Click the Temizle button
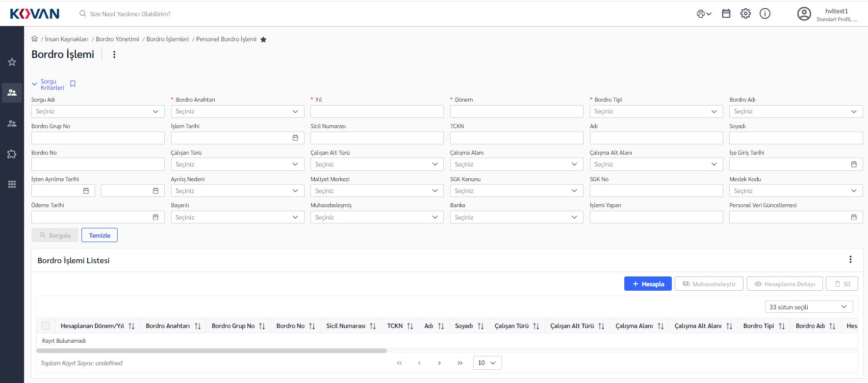 [100, 235]
